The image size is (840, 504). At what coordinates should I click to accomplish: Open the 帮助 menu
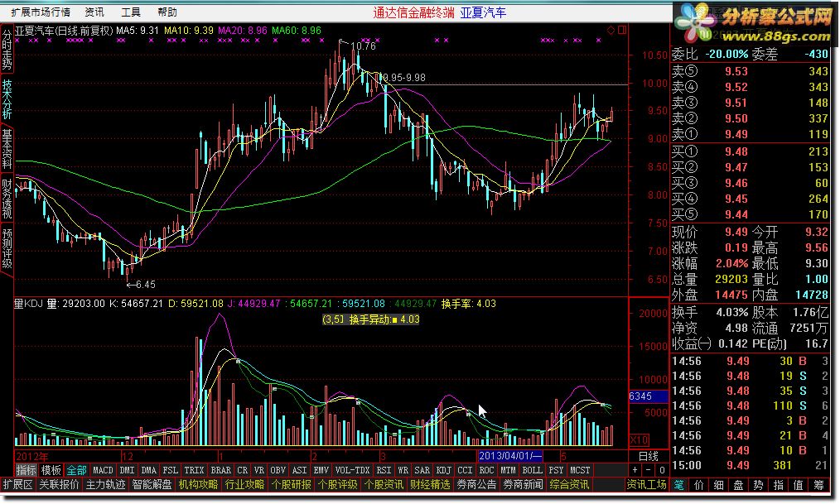167,12
